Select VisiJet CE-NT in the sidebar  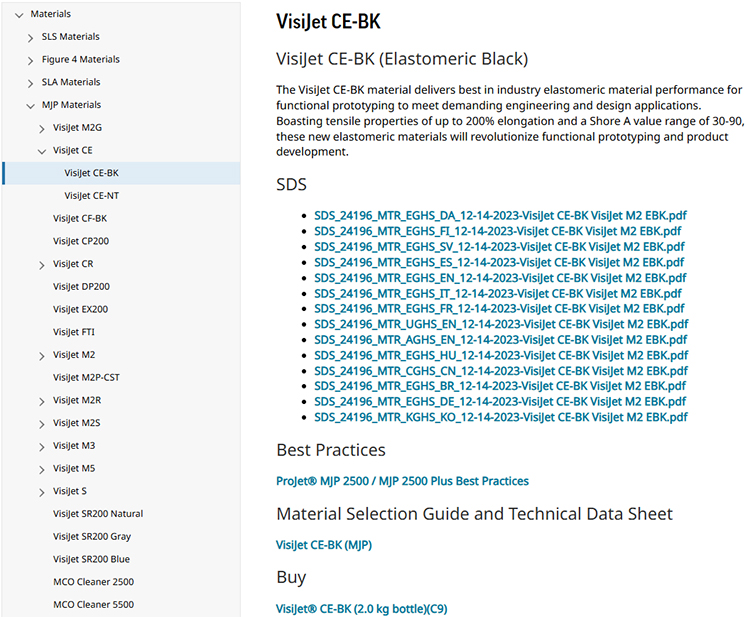91,196
